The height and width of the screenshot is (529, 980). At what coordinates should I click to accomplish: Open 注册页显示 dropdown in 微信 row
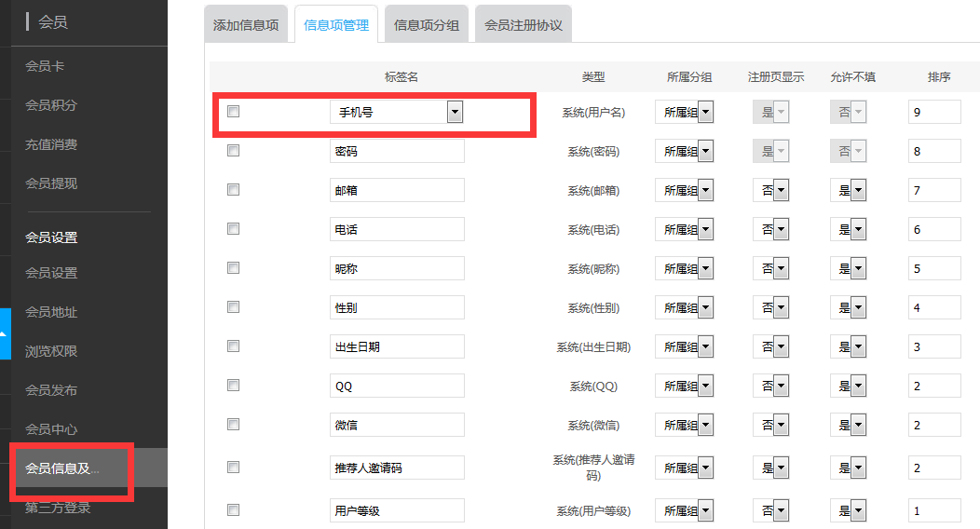(x=770, y=426)
